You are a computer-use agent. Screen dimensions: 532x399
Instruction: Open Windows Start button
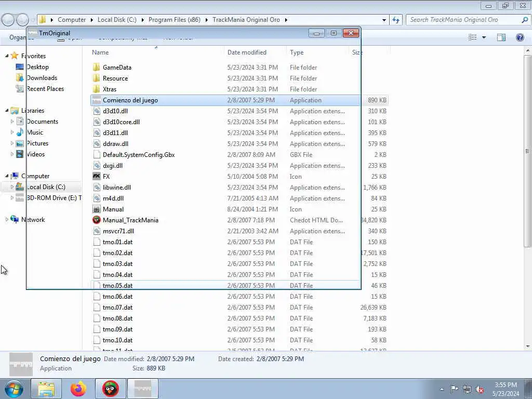point(14,389)
